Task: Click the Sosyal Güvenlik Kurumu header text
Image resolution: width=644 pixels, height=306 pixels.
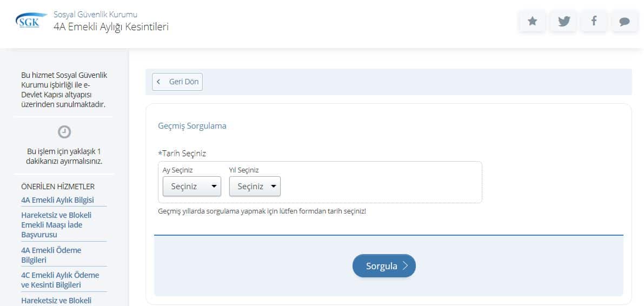Action: (x=95, y=14)
